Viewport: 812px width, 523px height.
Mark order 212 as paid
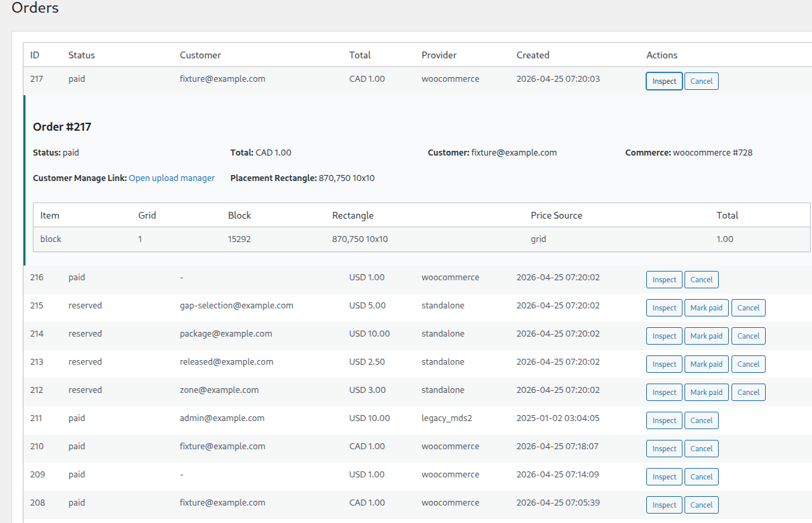(x=706, y=392)
